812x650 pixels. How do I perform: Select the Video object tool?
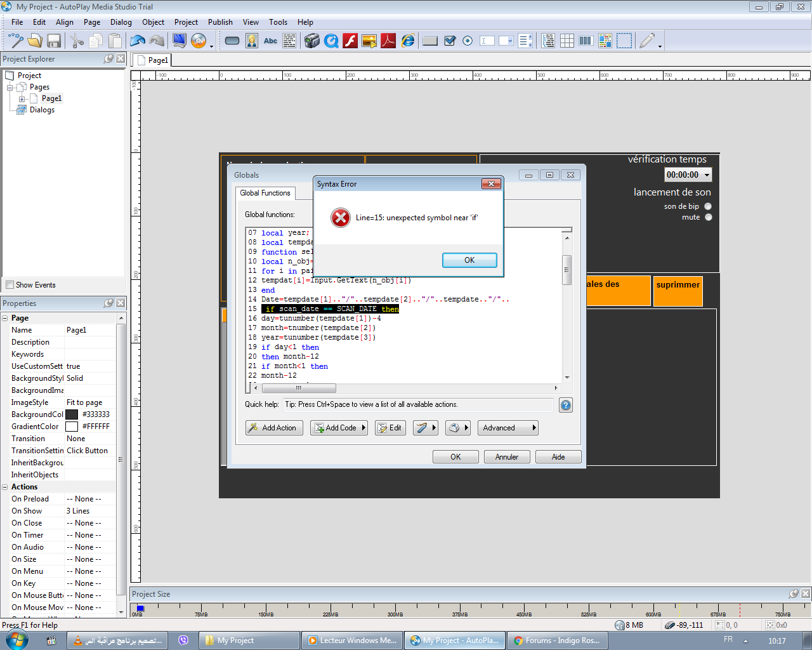point(311,40)
